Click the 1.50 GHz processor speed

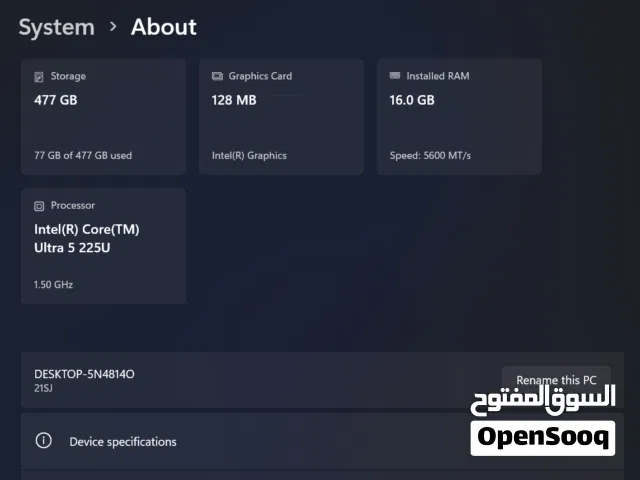coord(53,284)
